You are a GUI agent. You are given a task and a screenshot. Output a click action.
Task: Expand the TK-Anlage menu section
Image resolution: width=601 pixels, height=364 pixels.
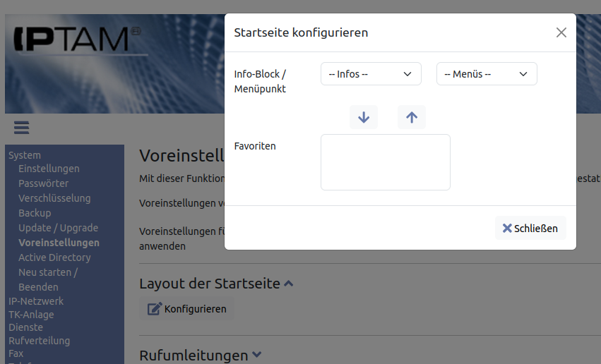click(x=31, y=315)
